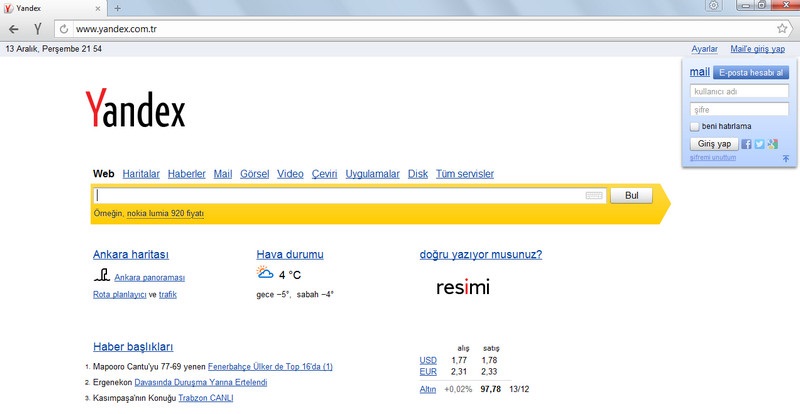Open the trafik link

point(167,295)
